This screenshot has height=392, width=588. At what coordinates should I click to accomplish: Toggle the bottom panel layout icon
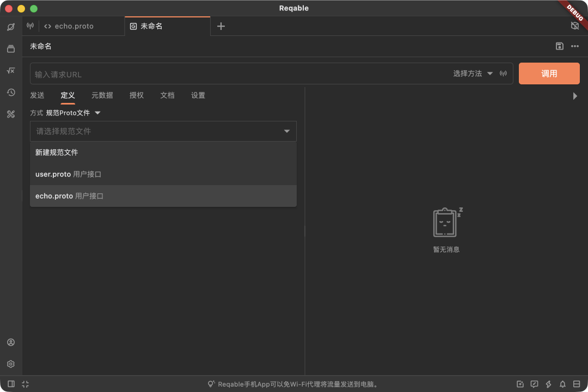click(577, 384)
